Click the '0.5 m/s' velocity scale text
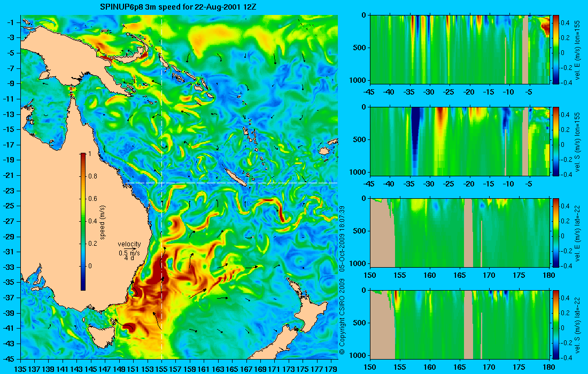The width and height of the screenshot is (588, 374). (x=129, y=253)
